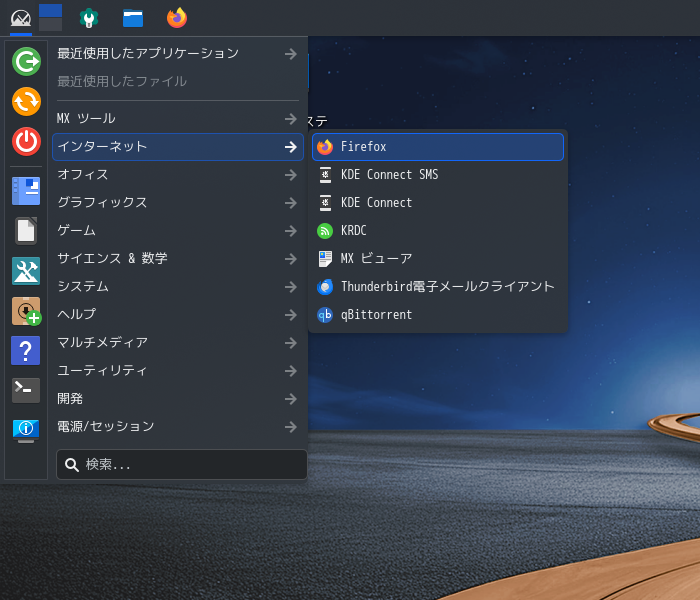Switch to the lower workspace in pager
700x600 pixels.
click(50, 25)
